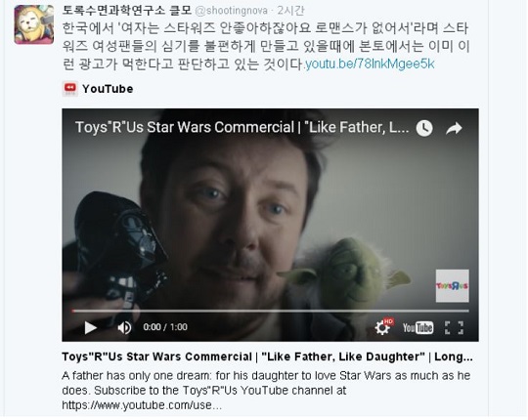
Task: Click the @shootingnova username handle
Action: pyautogui.click(x=232, y=11)
